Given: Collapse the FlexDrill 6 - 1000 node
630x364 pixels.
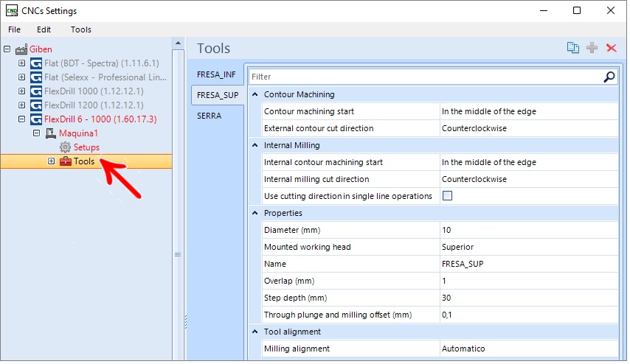Looking at the screenshot, I should point(21,119).
